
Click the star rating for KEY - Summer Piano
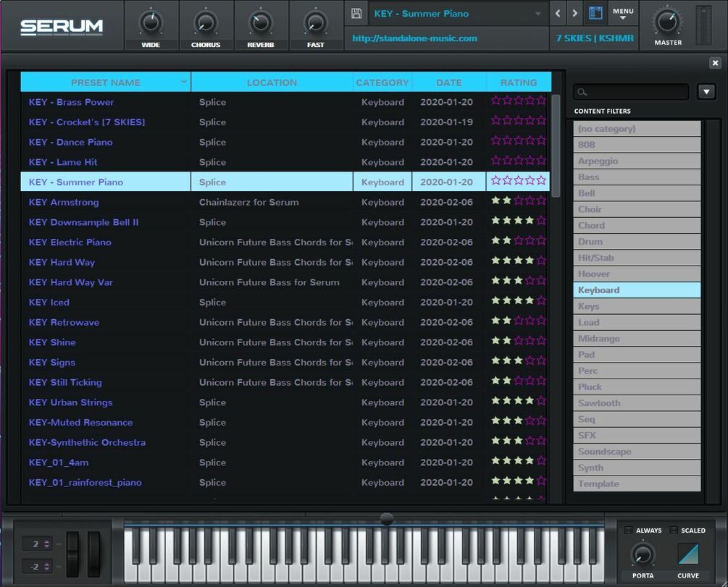(518, 180)
